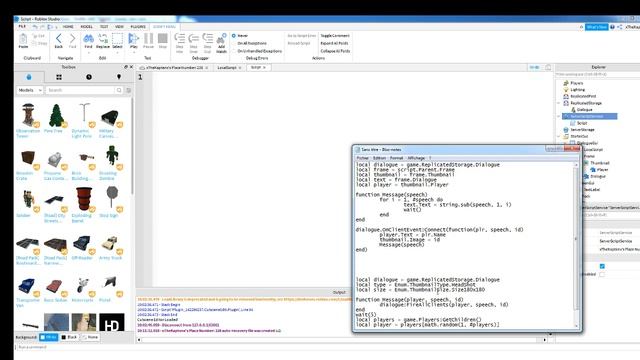This screenshot has width=640, height=360.
Task: Open the Toolbox Inventory grid icon
Action: point(59,77)
